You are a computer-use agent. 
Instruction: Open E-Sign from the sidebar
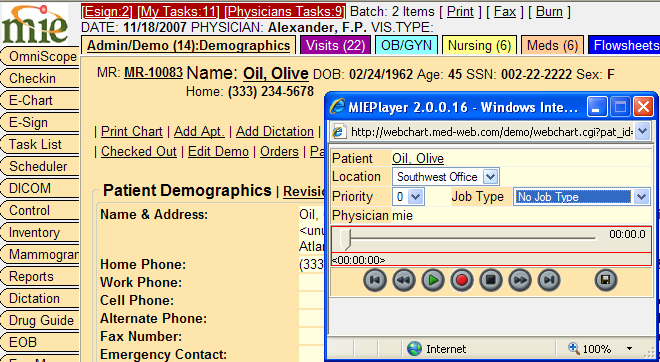pos(40,122)
